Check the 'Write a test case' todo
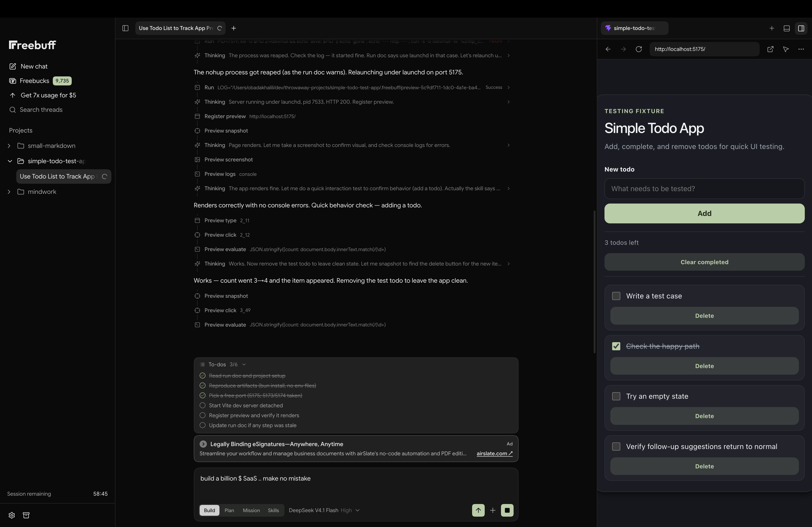The height and width of the screenshot is (527, 812). click(x=616, y=296)
